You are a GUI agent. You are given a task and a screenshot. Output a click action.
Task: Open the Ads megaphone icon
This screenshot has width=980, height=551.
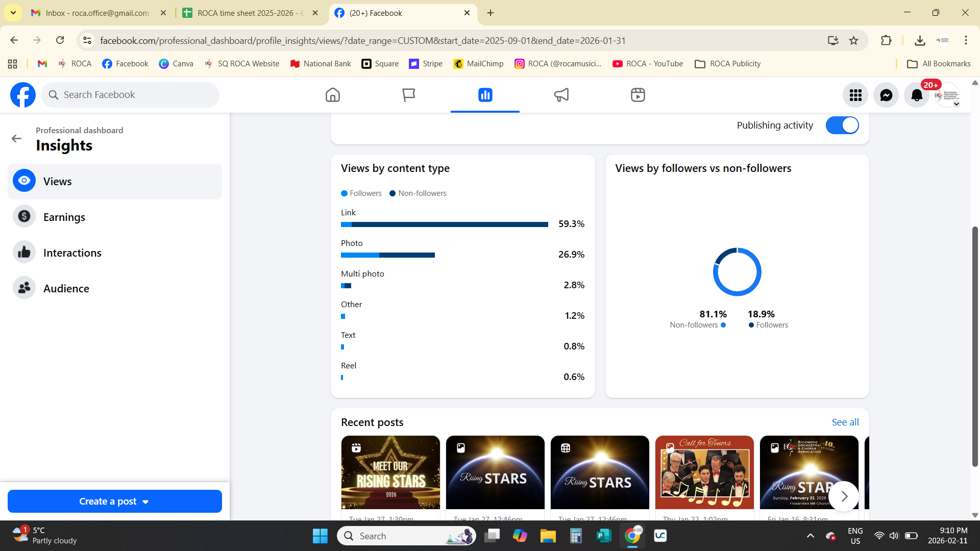561,95
